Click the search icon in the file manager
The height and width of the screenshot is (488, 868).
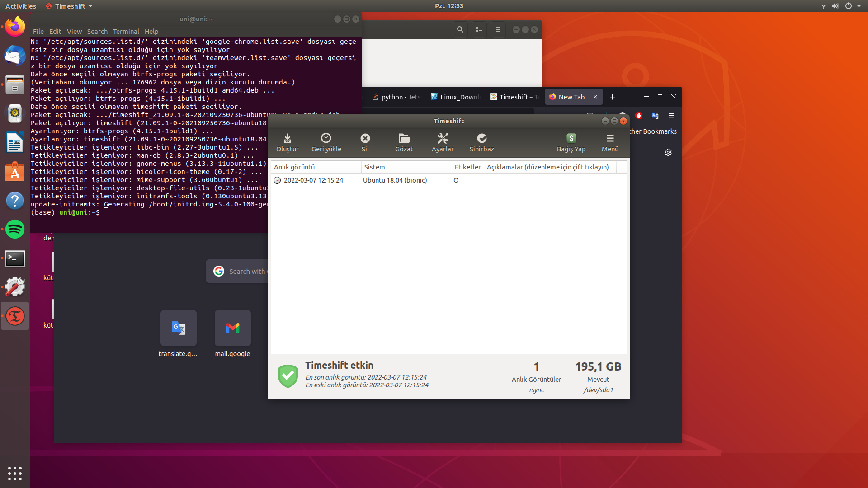point(460,29)
